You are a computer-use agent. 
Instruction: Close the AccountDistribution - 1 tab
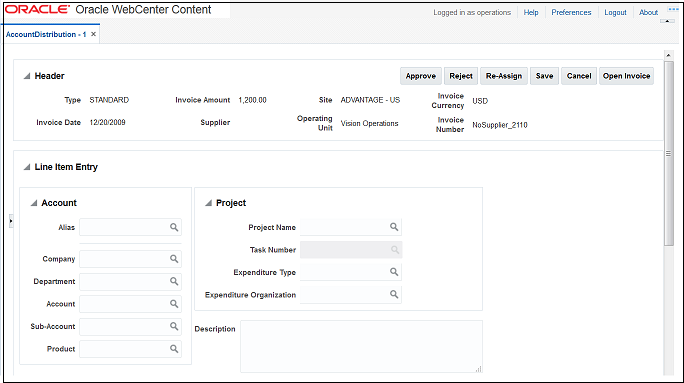(93, 34)
